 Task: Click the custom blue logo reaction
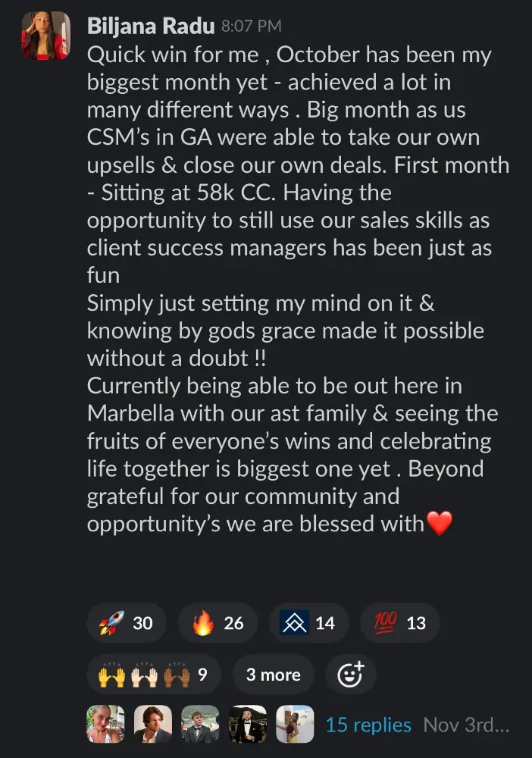pos(308,623)
